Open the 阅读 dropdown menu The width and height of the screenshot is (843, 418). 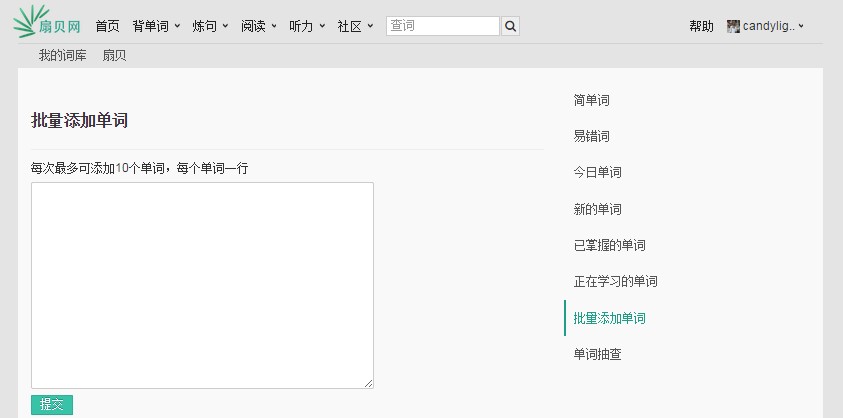click(x=259, y=26)
